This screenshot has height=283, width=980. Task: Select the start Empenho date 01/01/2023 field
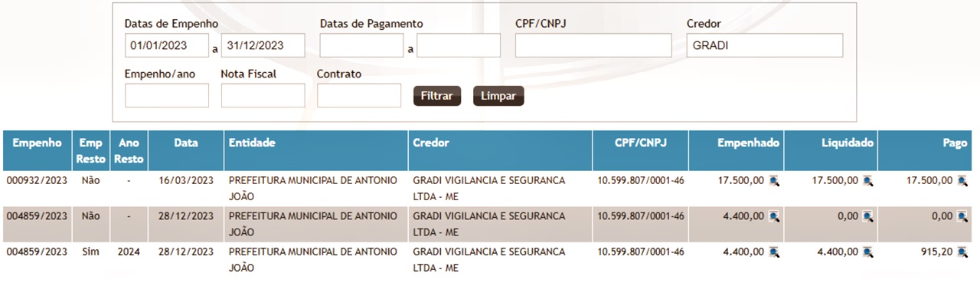(x=167, y=45)
